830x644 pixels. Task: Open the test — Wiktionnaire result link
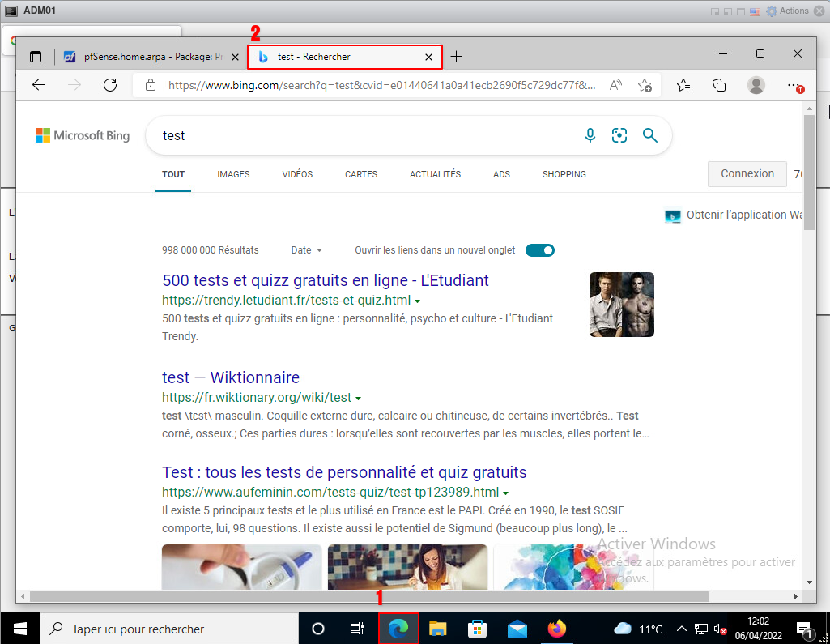point(231,377)
